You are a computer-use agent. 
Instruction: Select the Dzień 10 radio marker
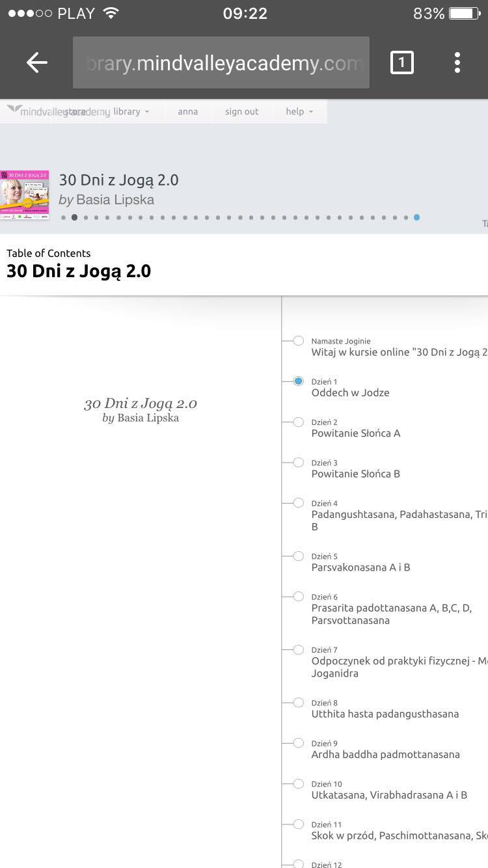click(298, 783)
